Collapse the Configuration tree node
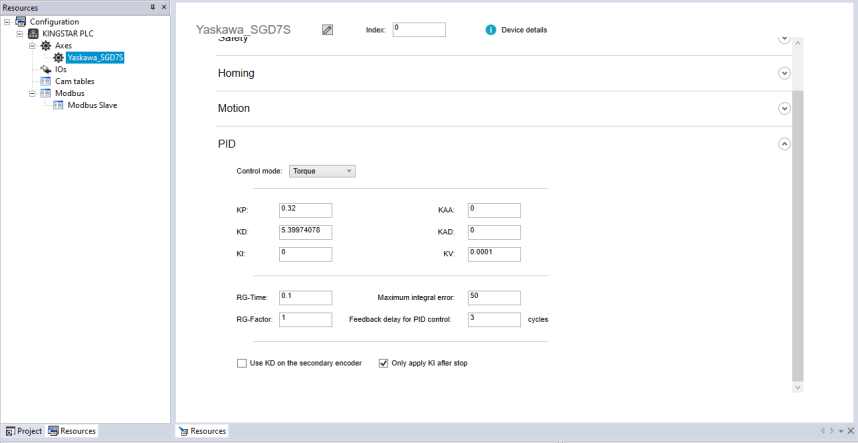The height and width of the screenshot is (443, 858). point(7,22)
